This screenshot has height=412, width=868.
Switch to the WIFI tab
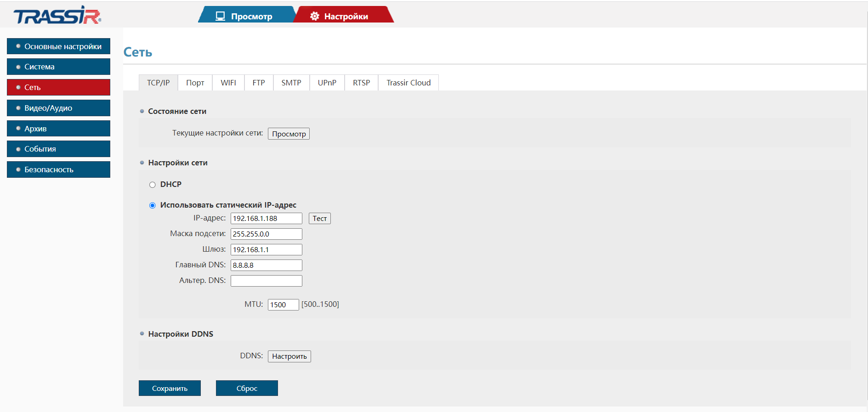click(228, 83)
